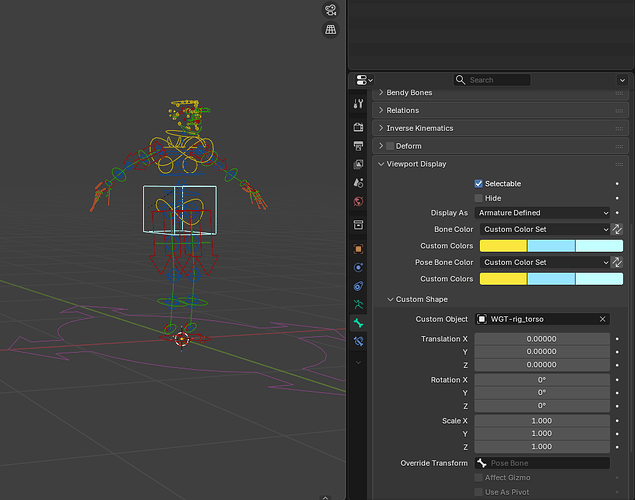Click the Scale Y value field

coord(542,434)
